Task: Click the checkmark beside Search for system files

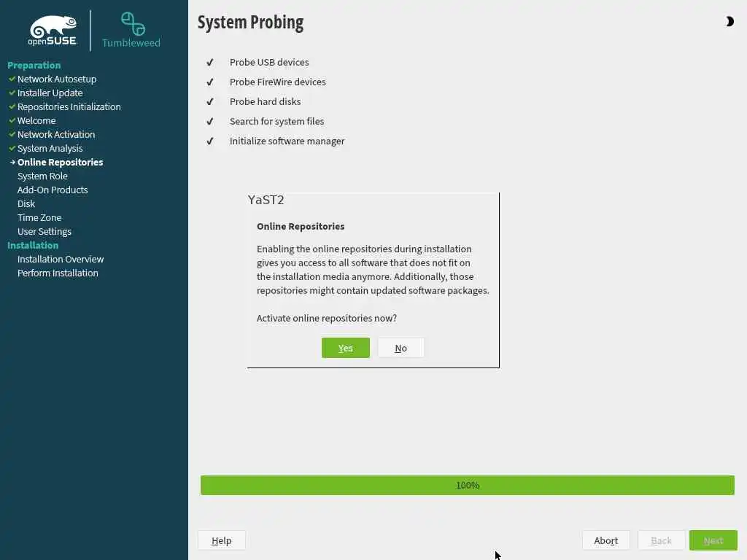Action: tap(209, 122)
